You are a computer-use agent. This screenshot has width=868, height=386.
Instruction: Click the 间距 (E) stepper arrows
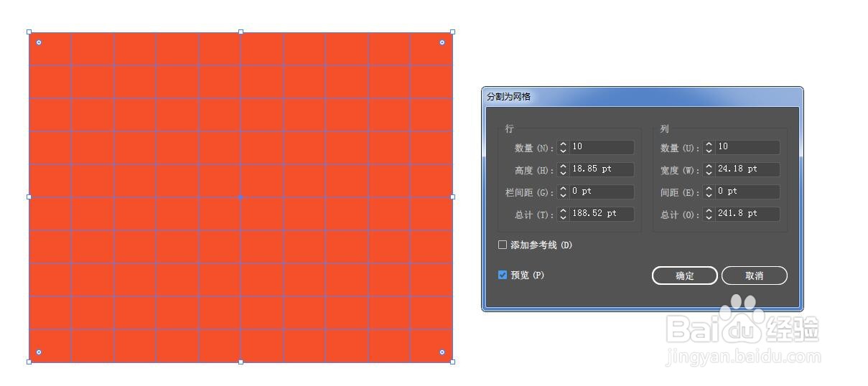709,192
